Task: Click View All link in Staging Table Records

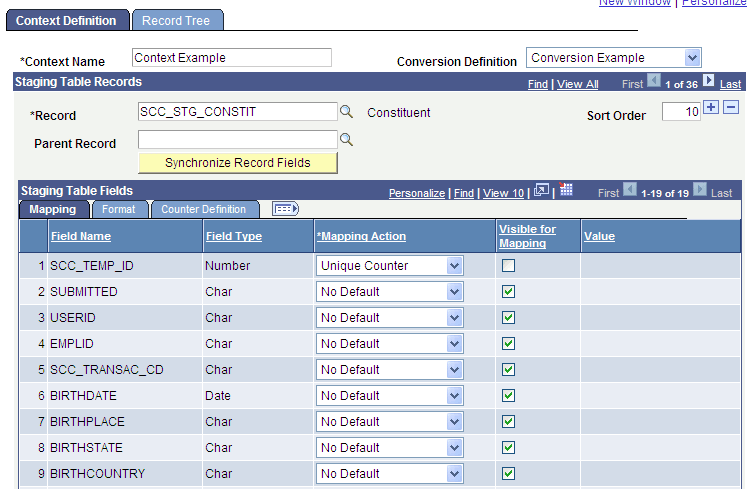Action: pyautogui.click(x=577, y=84)
